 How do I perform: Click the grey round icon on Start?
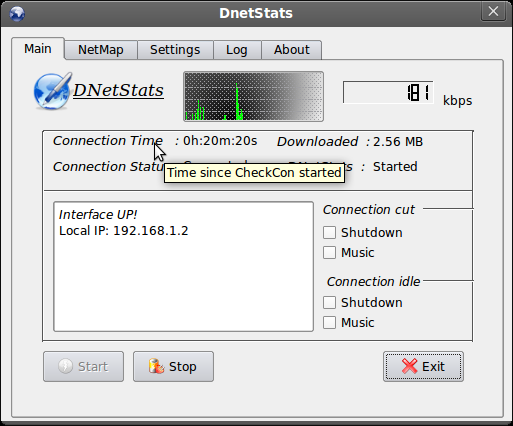(x=65, y=366)
